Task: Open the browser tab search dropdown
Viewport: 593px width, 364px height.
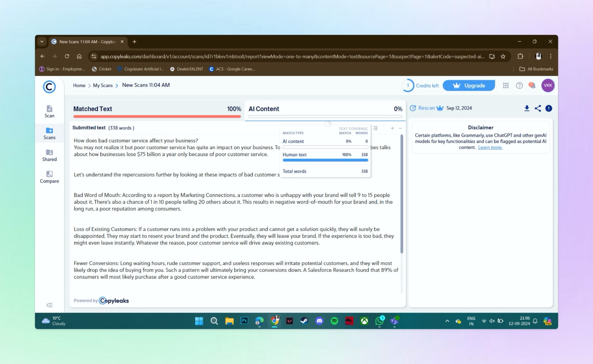Action: tap(42, 42)
